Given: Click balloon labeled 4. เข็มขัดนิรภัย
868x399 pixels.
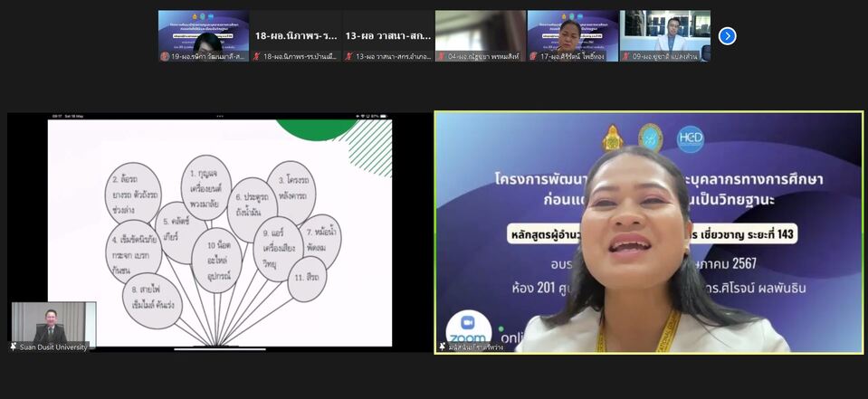Looking at the screenshot, I should pos(133,252).
